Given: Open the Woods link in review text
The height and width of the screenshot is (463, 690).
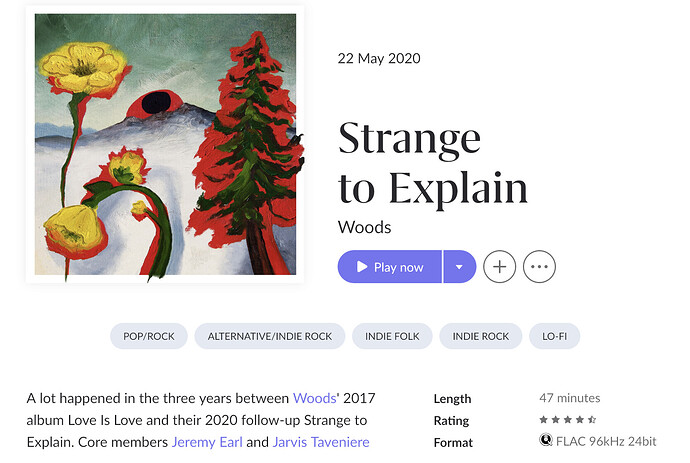Looking at the screenshot, I should pyautogui.click(x=314, y=398).
